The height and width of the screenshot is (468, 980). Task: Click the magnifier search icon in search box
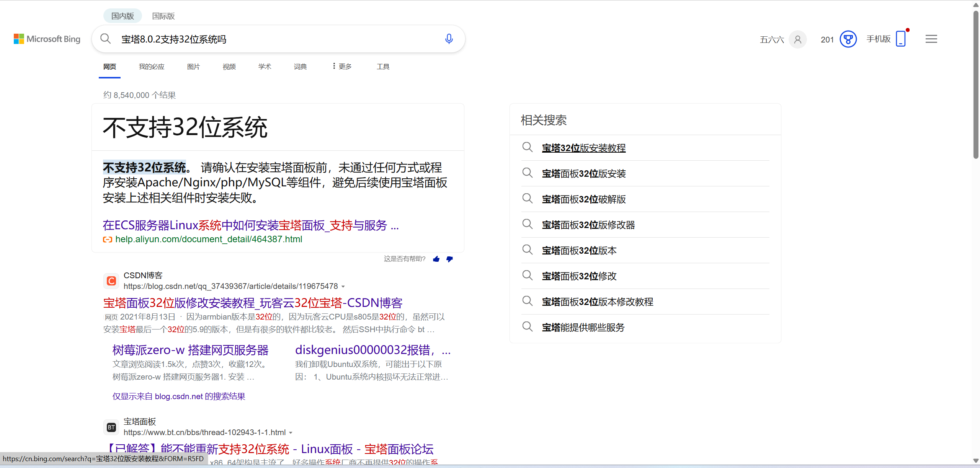[105, 39]
